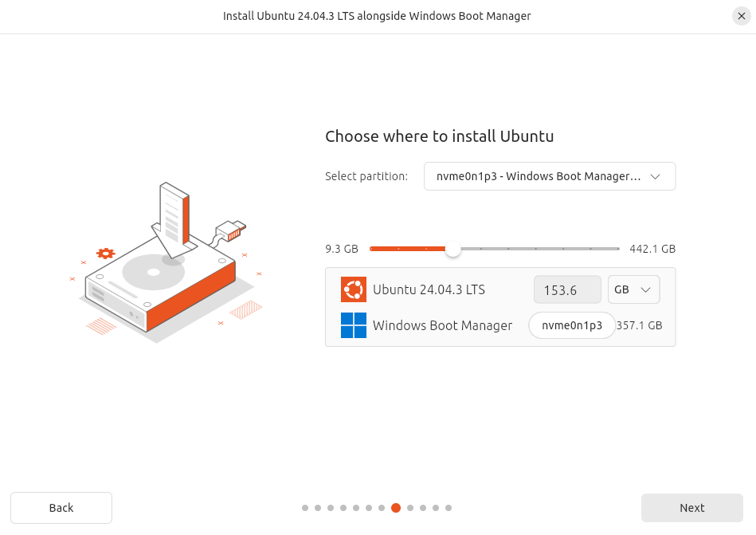The height and width of the screenshot is (535, 756).
Task: Click the 153.6 size input field
Action: pyautogui.click(x=567, y=289)
